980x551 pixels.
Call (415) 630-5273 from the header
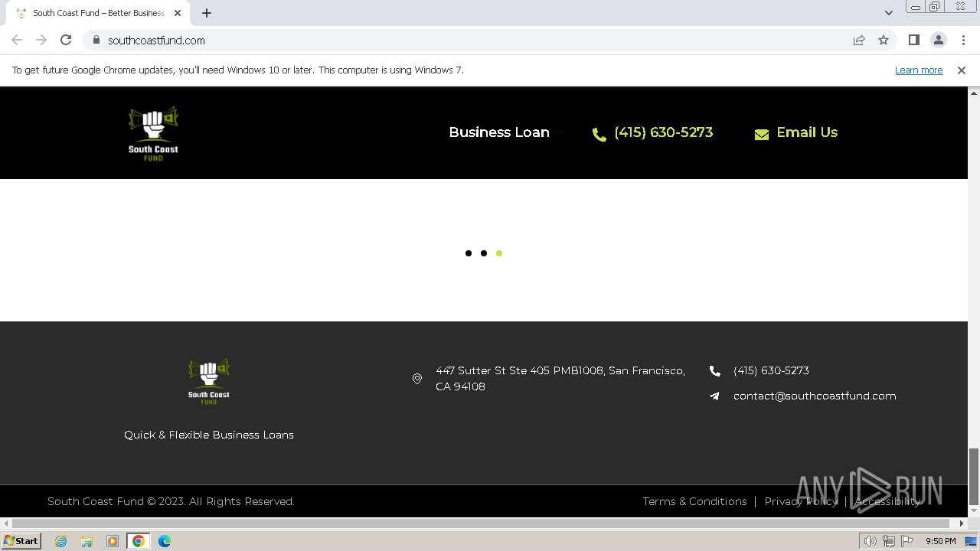point(663,132)
